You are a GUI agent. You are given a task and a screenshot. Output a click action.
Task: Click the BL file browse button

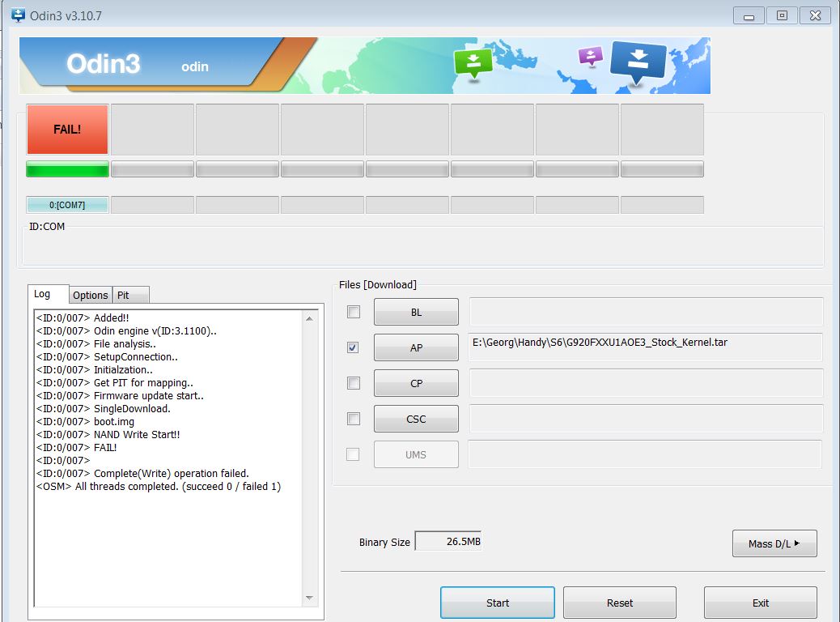point(416,312)
